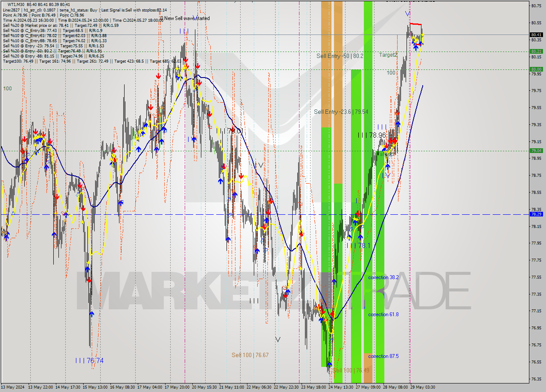The image size is (546, 392).
Task: Click the '17 May 04:00' time label
Action: [x=149, y=387]
